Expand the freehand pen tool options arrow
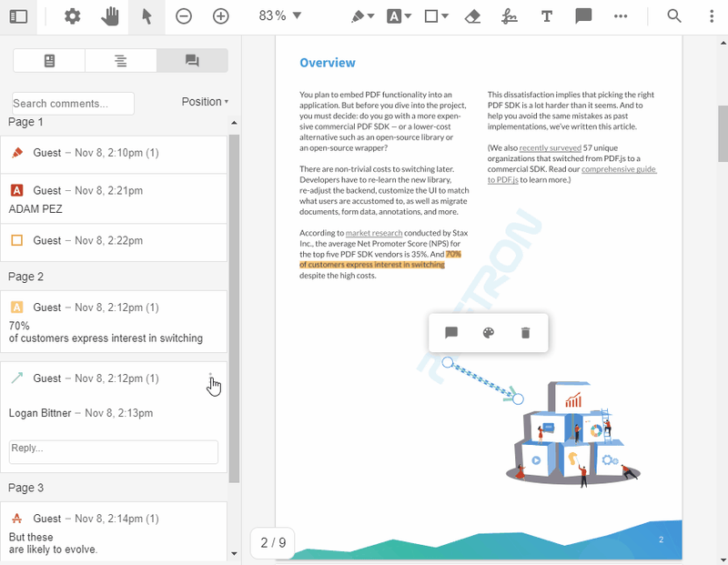 point(371,16)
